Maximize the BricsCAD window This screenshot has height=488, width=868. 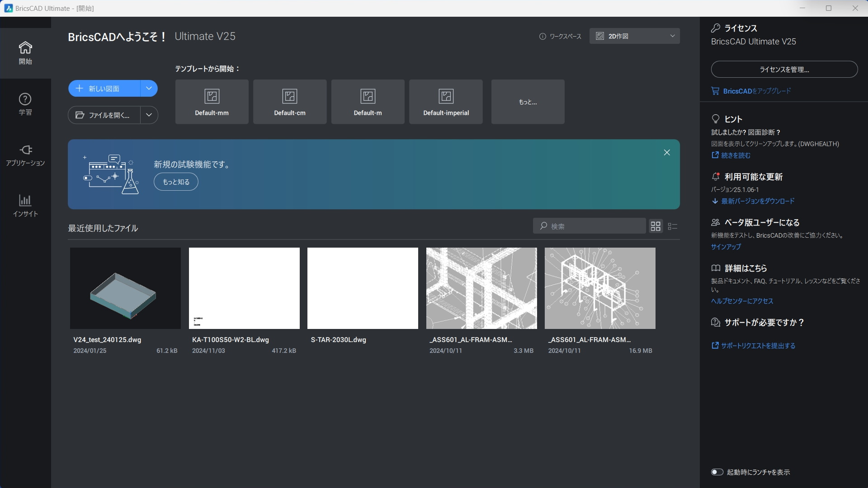click(x=829, y=8)
